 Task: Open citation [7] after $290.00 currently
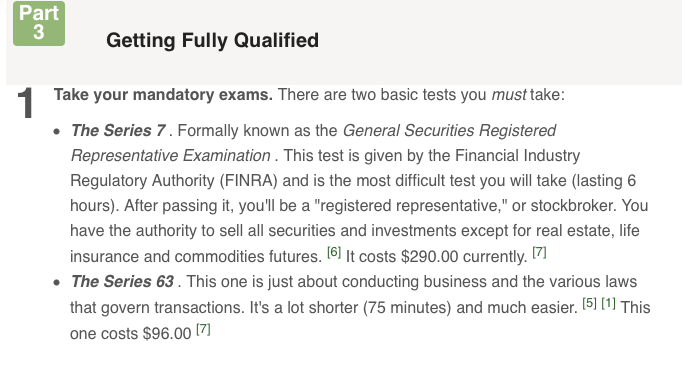click(539, 252)
